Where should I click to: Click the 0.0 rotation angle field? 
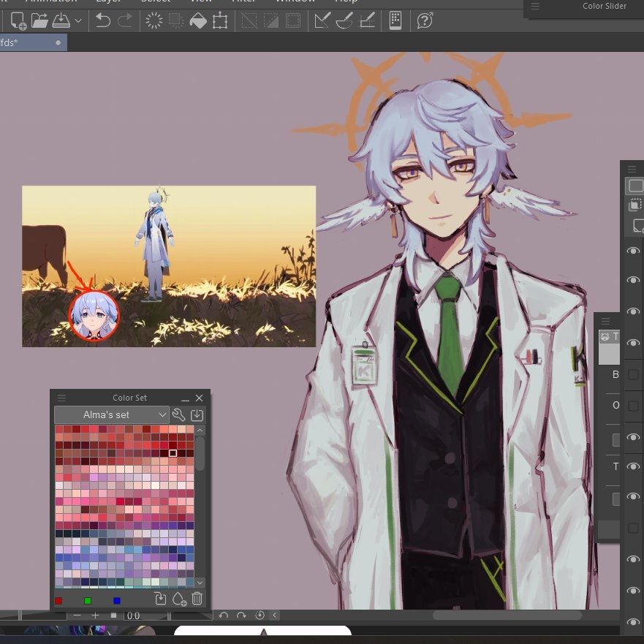[145, 615]
